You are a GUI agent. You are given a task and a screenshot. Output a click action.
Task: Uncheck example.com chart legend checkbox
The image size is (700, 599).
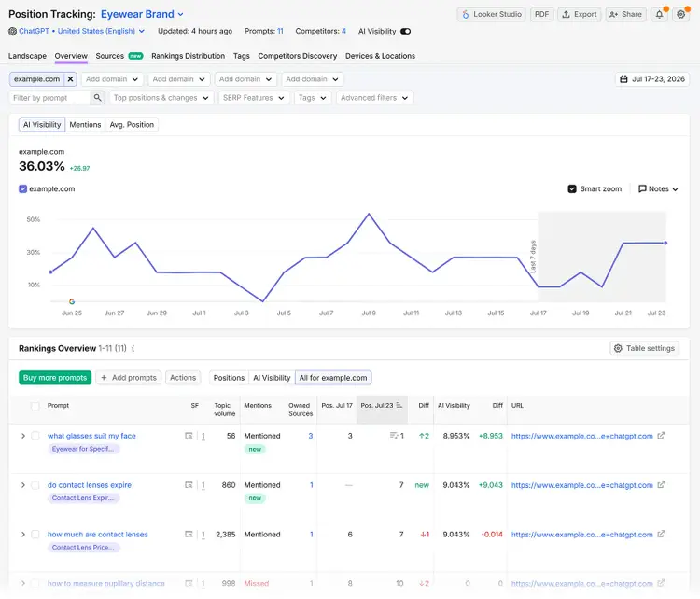click(x=22, y=188)
